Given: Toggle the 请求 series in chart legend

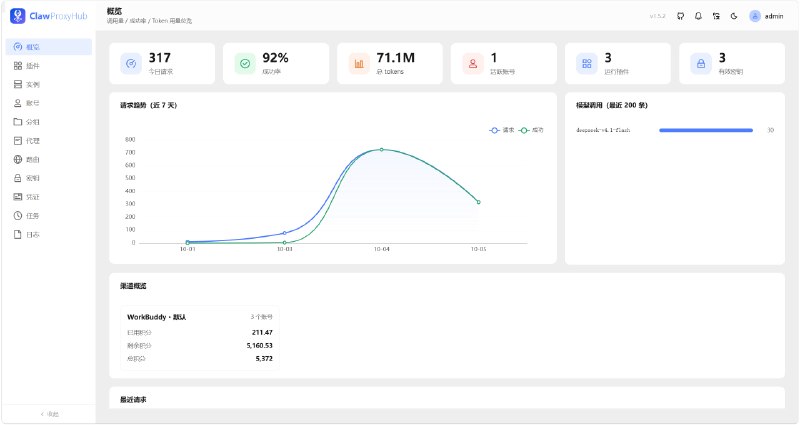Looking at the screenshot, I should (x=502, y=131).
